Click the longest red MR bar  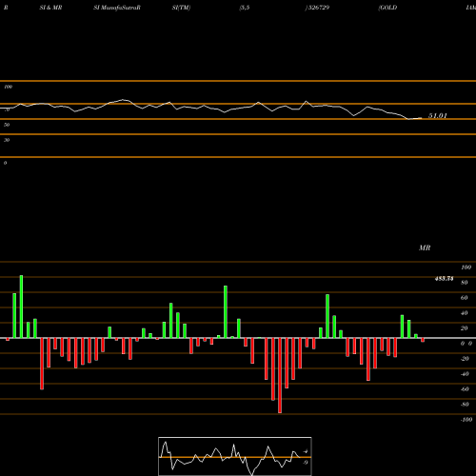[280, 375]
